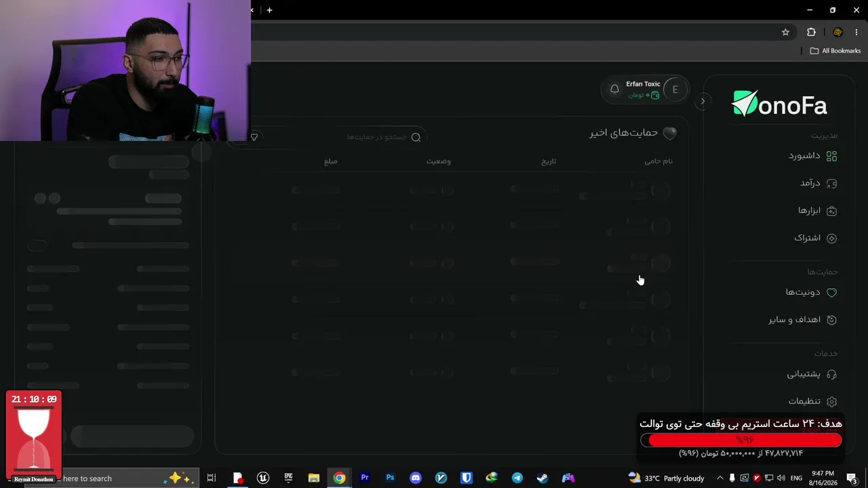The image size is (868, 488).
Task: Click the magnifier icon in donations search
Action: coord(416,137)
